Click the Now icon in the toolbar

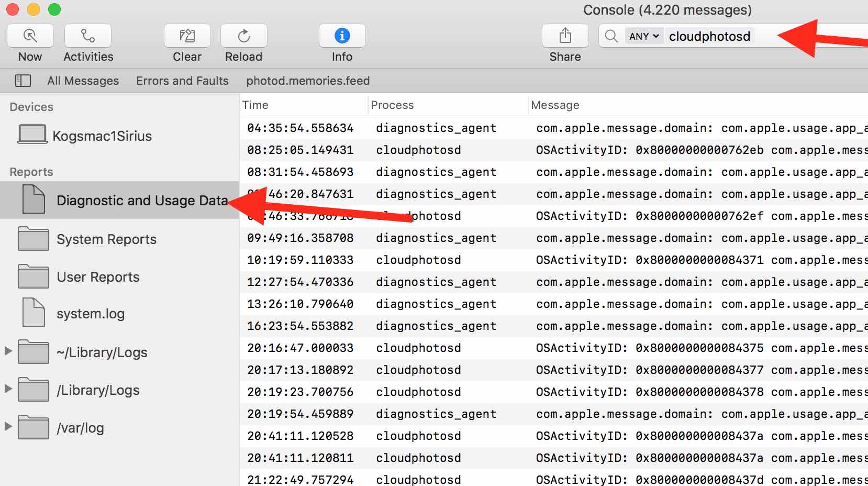[30, 36]
